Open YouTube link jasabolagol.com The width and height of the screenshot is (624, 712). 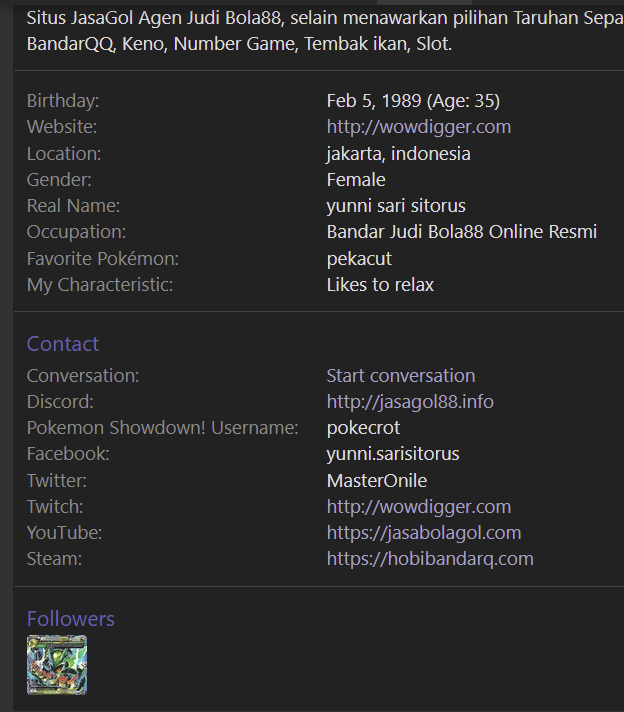(424, 533)
